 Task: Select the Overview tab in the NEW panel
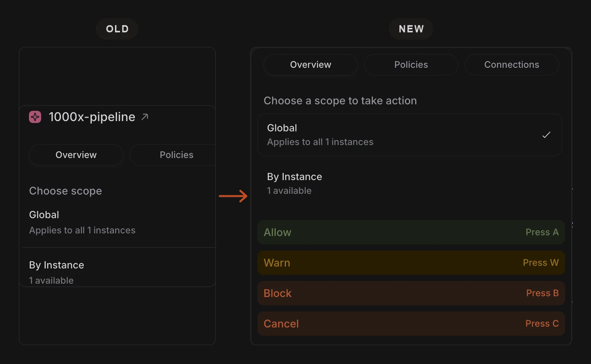(311, 65)
